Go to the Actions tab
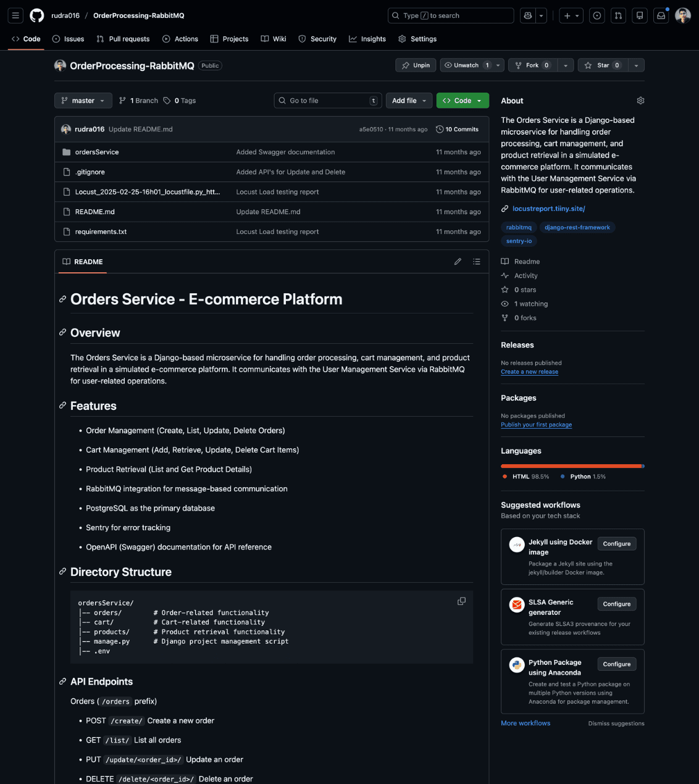699x784 pixels. pyautogui.click(x=180, y=39)
